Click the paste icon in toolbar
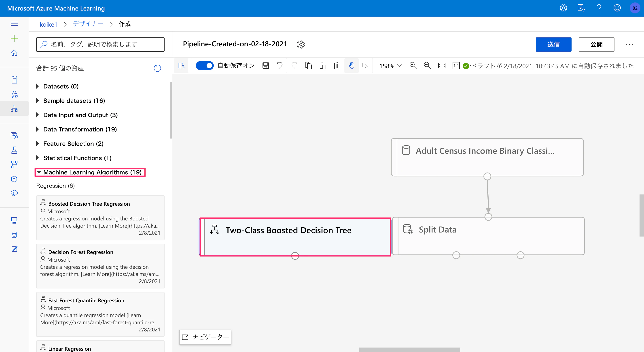The image size is (644, 352). [323, 66]
